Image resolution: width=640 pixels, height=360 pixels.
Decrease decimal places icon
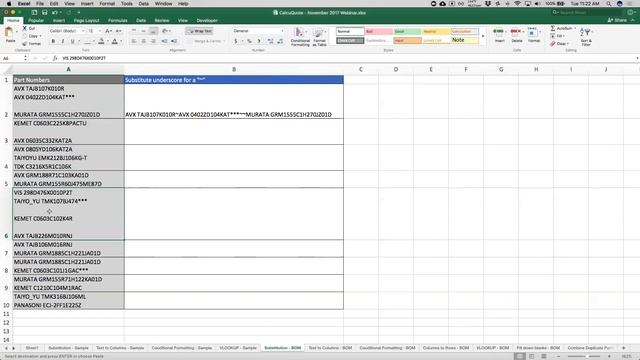[x=280, y=41]
